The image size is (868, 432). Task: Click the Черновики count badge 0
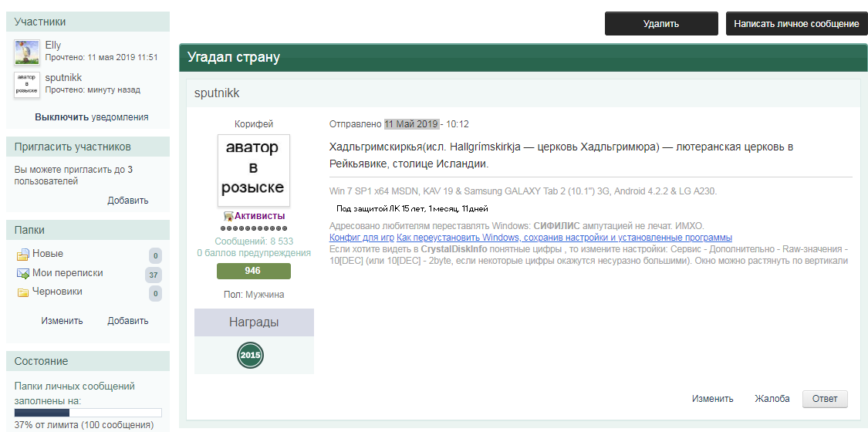coord(156,294)
